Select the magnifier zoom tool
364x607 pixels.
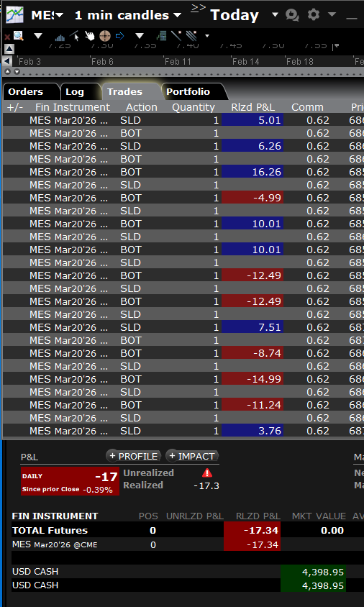click(x=19, y=36)
